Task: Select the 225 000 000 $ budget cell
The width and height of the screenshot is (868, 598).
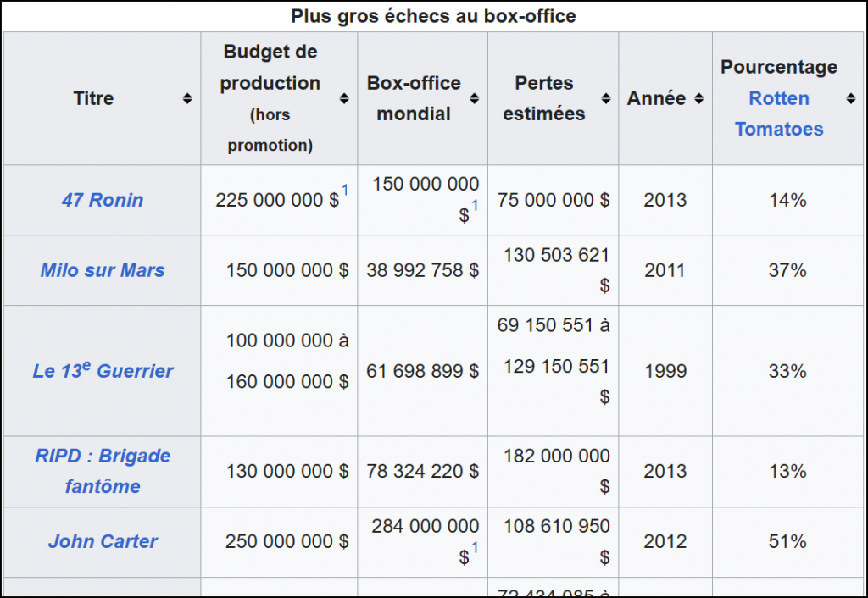Action: tap(277, 200)
